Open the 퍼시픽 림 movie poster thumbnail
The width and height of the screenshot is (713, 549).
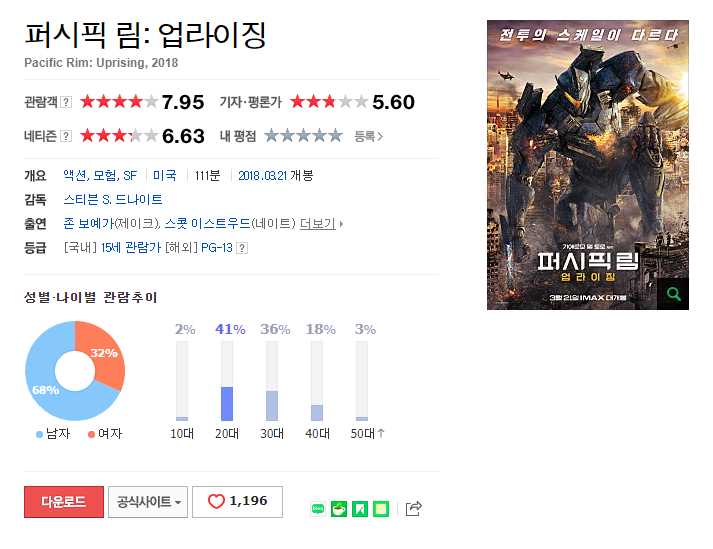click(x=587, y=165)
